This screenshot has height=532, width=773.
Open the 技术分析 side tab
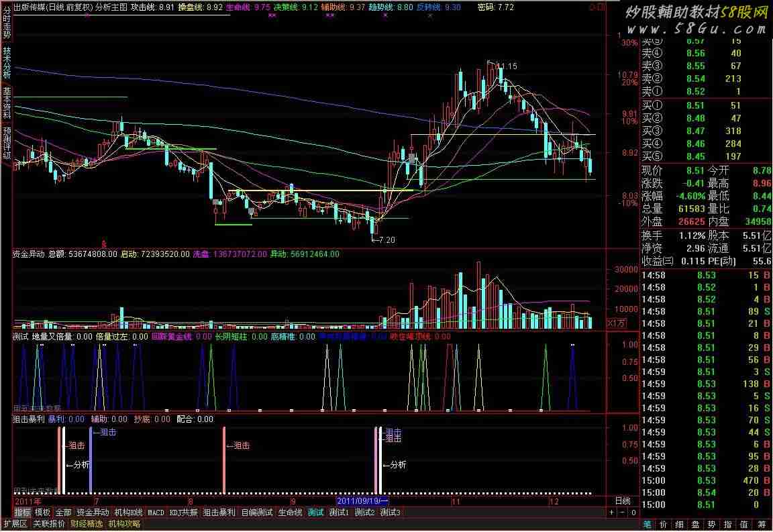tap(7, 62)
